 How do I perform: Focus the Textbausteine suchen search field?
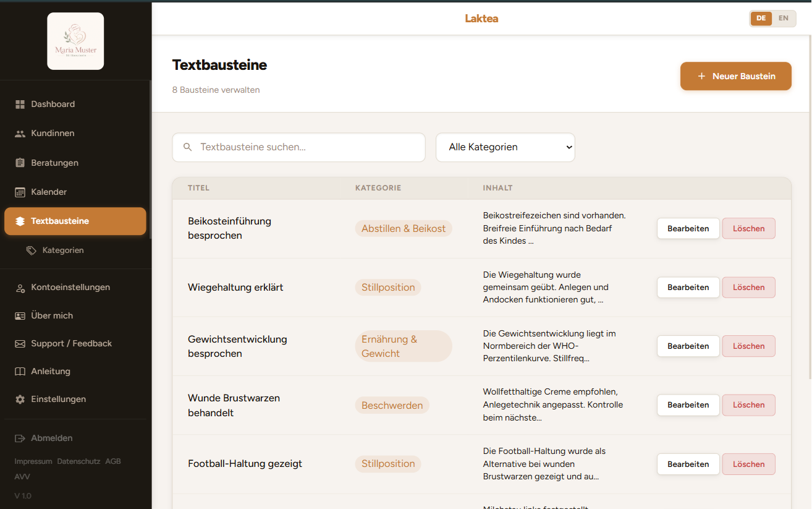coord(299,147)
